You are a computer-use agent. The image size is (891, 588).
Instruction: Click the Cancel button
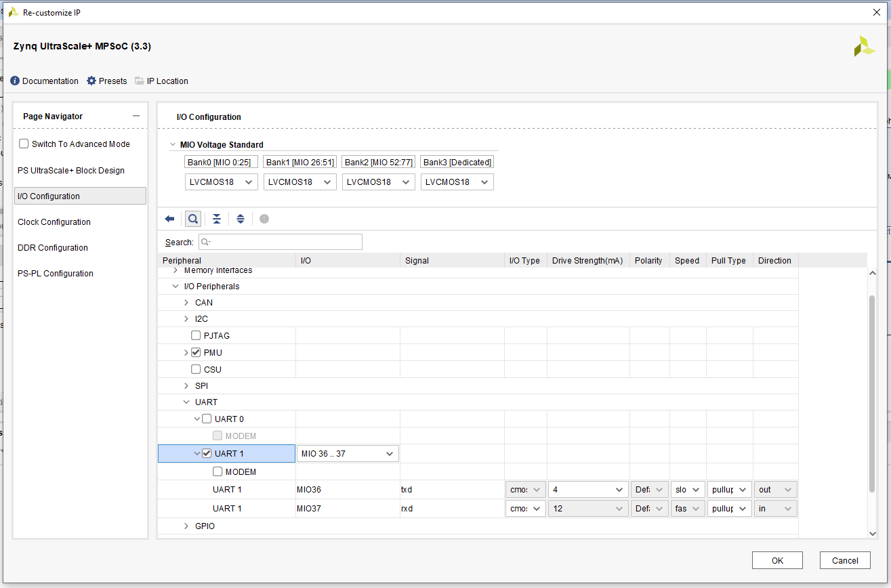pos(845,560)
